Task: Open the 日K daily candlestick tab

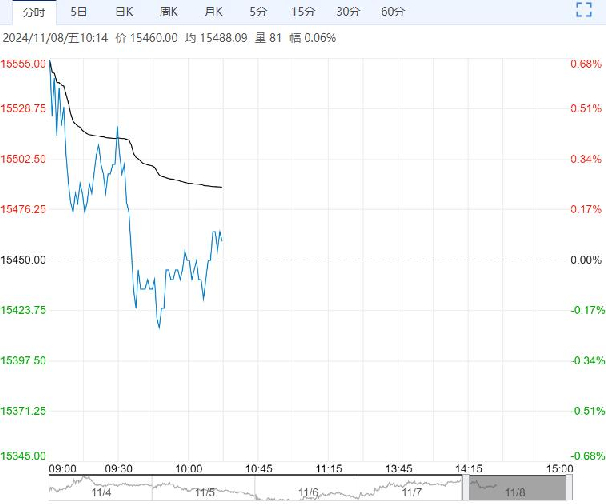Action: pos(124,12)
